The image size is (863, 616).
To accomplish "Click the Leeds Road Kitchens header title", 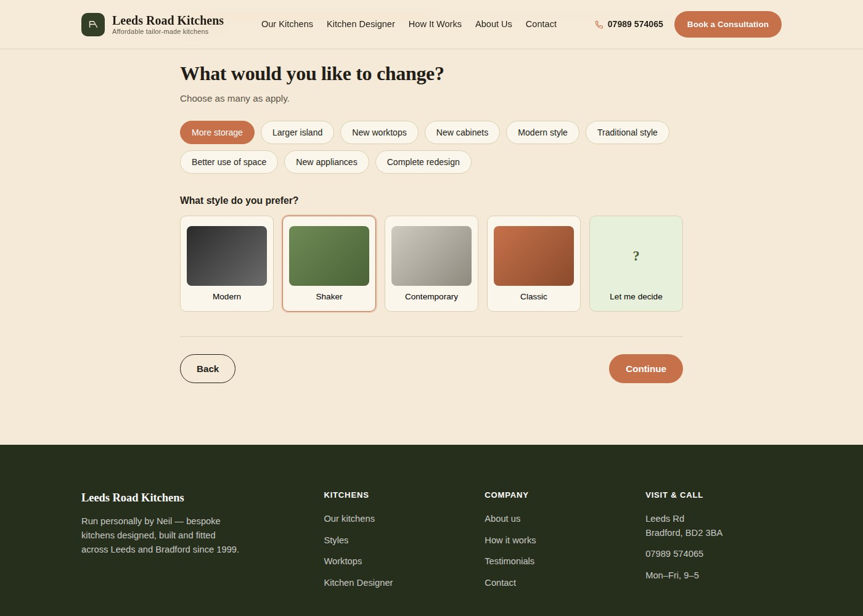I will click(x=168, y=20).
